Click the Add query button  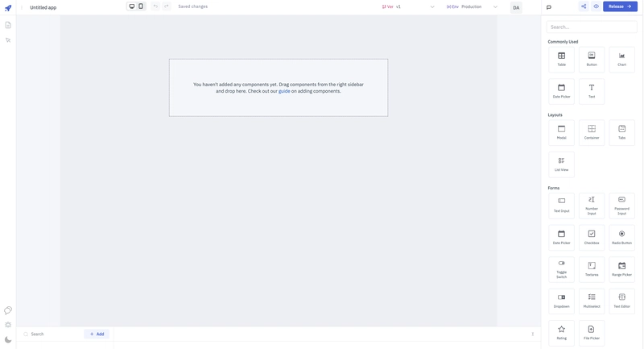(x=97, y=334)
